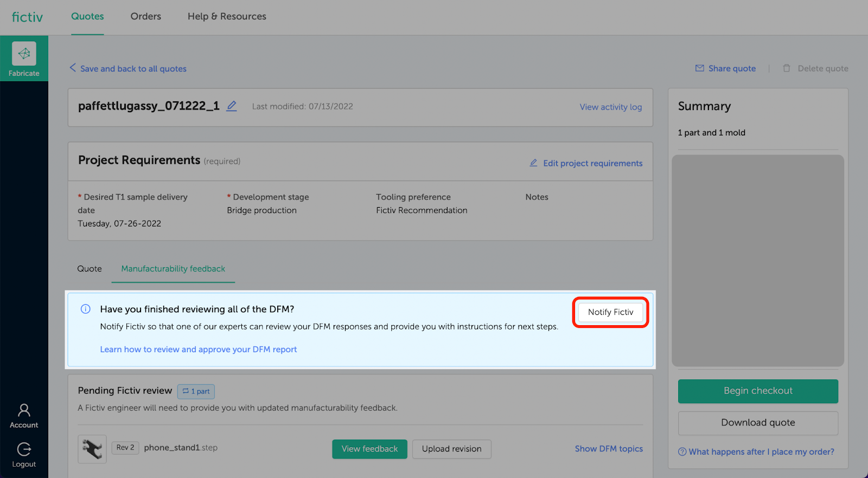
Task: Click the 1 part and 1 mold text
Action: tap(711, 133)
